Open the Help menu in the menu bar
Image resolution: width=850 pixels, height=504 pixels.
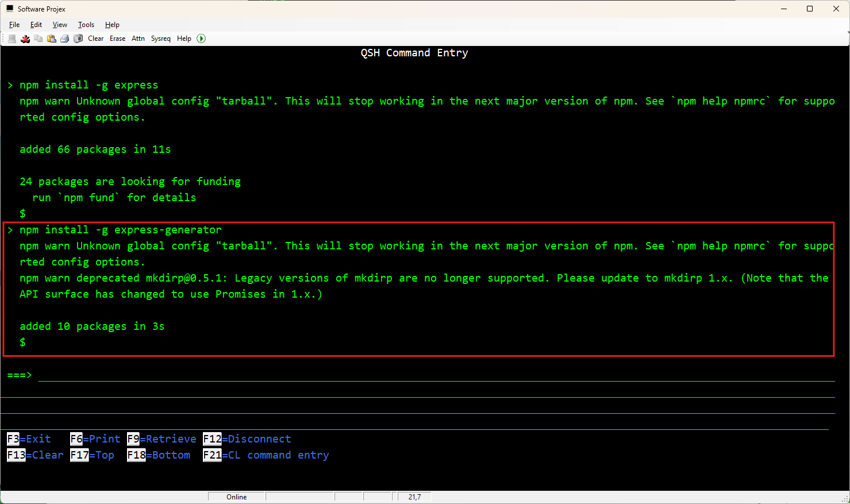(112, 25)
